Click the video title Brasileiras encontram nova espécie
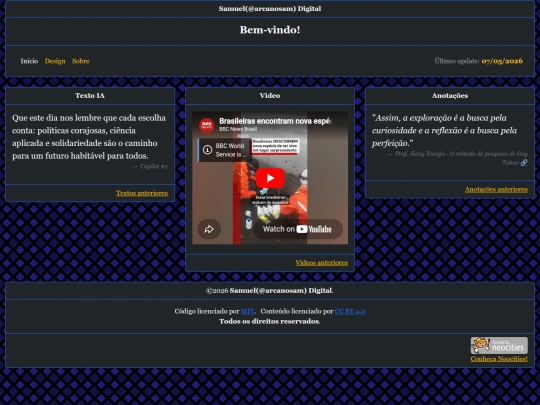 click(x=275, y=121)
